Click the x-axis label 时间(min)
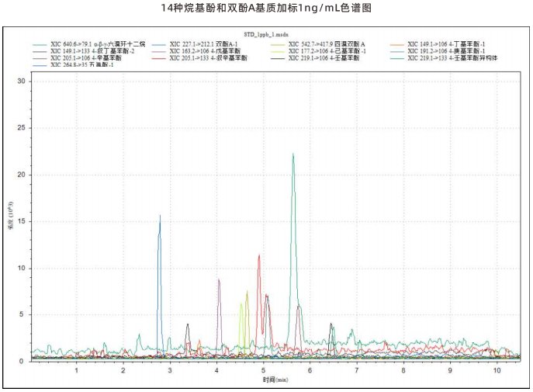This screenshot has height=392, width=533. click(x=275, y=380)
